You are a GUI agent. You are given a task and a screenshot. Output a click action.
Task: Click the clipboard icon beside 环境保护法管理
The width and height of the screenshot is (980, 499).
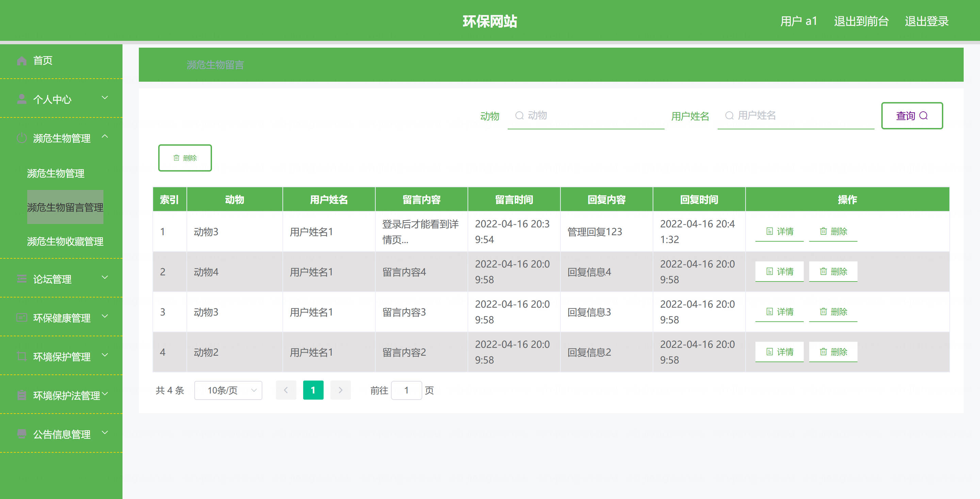click(x=22, y=396)
